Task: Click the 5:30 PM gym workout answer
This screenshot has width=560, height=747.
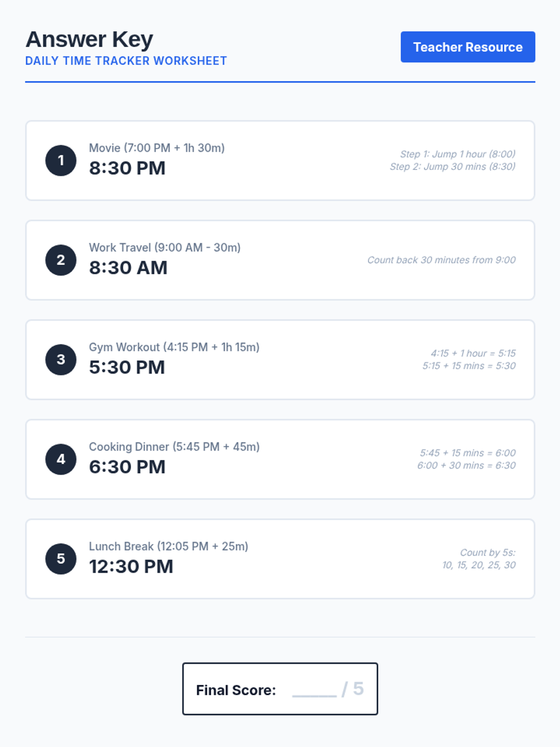Action: tap(127, 367)
